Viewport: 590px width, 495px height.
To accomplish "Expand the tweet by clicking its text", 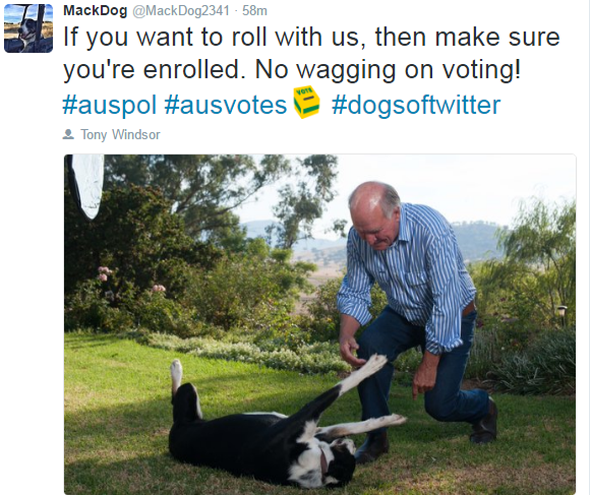I will 312,53.
